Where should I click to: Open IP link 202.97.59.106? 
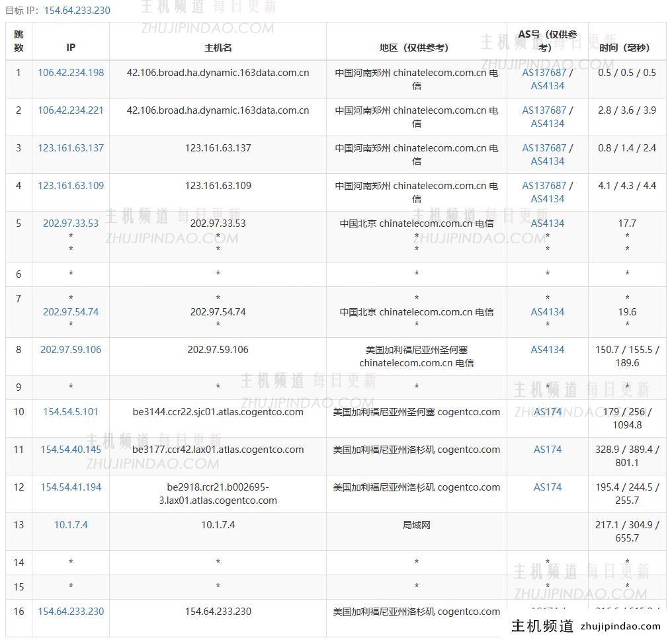click(71, 350)
